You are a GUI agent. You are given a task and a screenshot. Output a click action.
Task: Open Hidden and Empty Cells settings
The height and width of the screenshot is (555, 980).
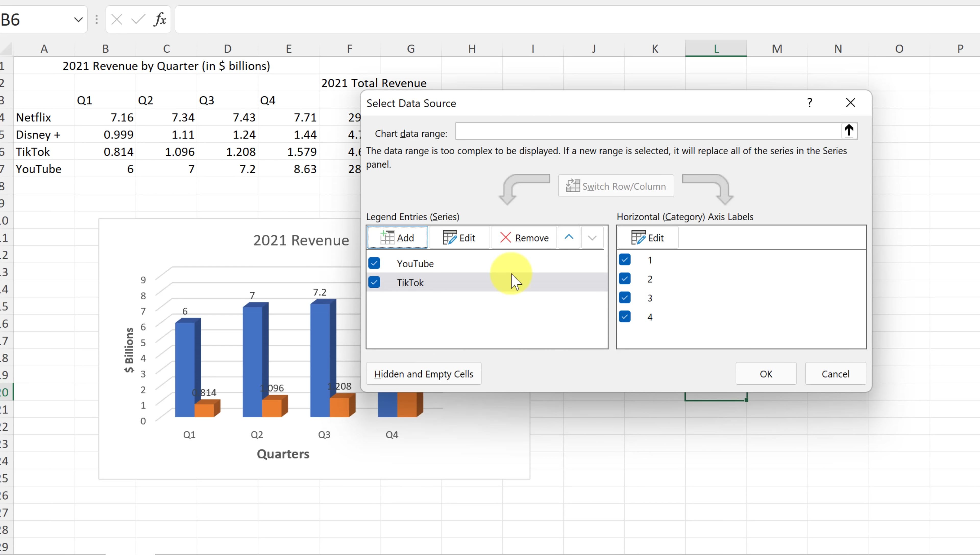click(x=423, y=374)
